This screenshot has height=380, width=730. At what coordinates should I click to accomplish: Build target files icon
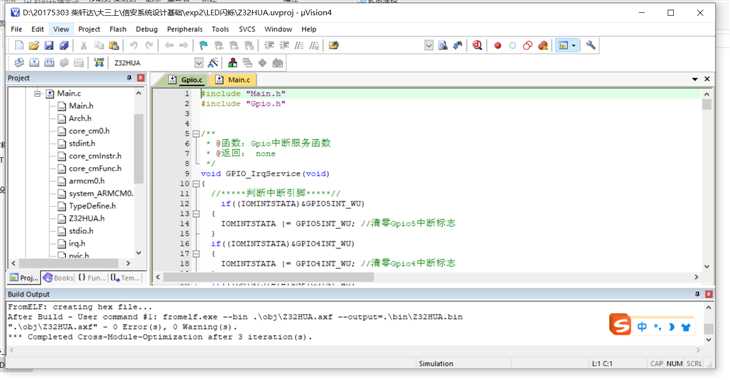34,62
